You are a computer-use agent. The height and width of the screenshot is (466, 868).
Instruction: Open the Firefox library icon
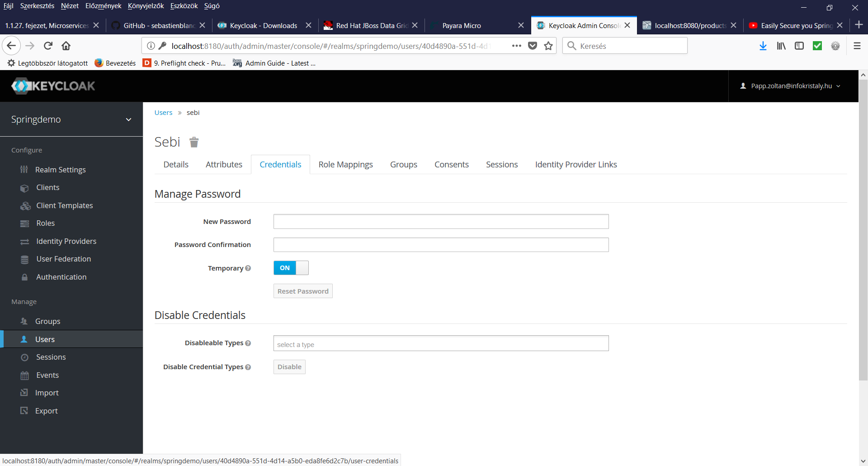(x=781, y=46)
